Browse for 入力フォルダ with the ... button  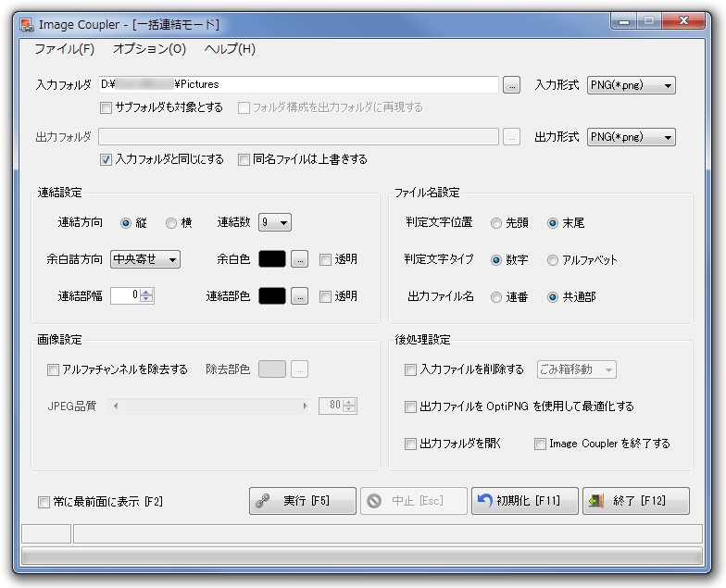click(x=511, y=85)
